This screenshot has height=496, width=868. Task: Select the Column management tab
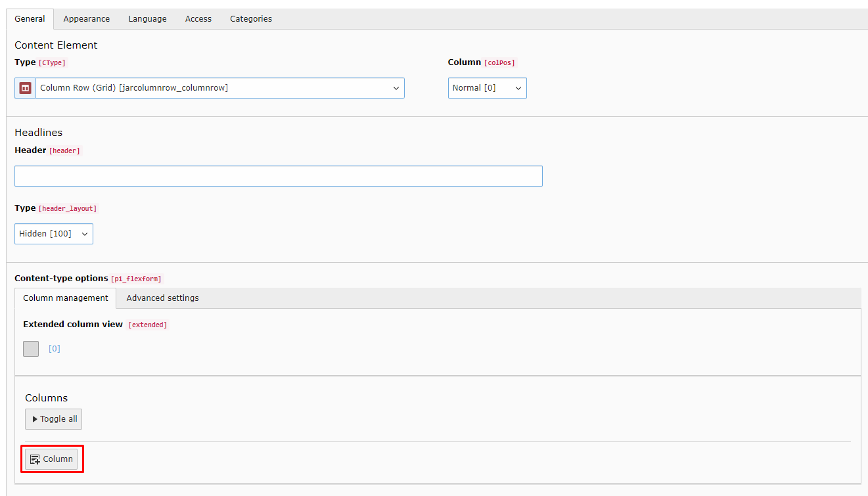(x=66, y=298)
